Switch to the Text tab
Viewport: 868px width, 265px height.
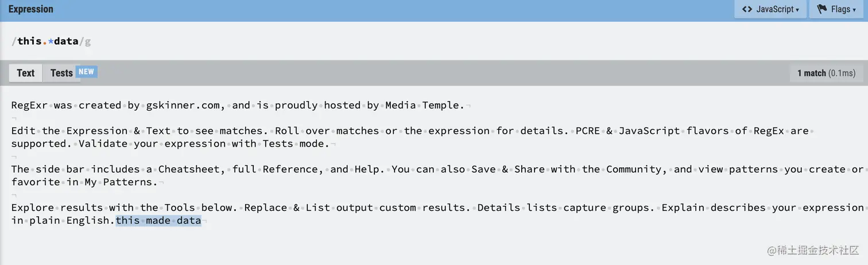(x=26, y=73)
